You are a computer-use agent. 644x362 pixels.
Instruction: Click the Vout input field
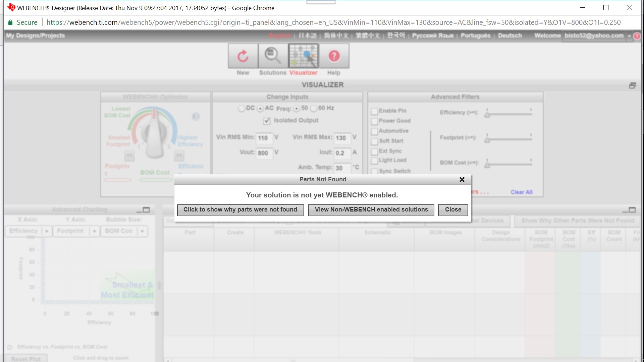[x=264, y=153]
